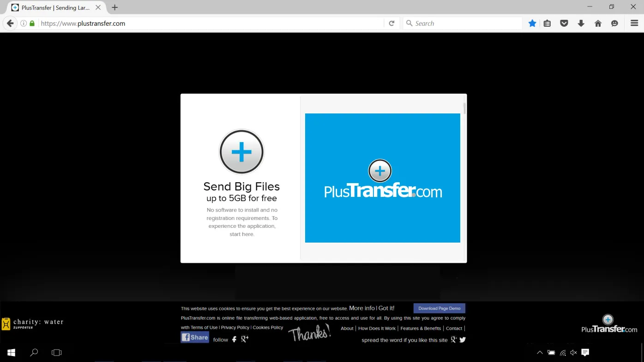The image size is (644, 362).
Task: Open the search engine dropdown in the search bar
Action: pos(409,23)
